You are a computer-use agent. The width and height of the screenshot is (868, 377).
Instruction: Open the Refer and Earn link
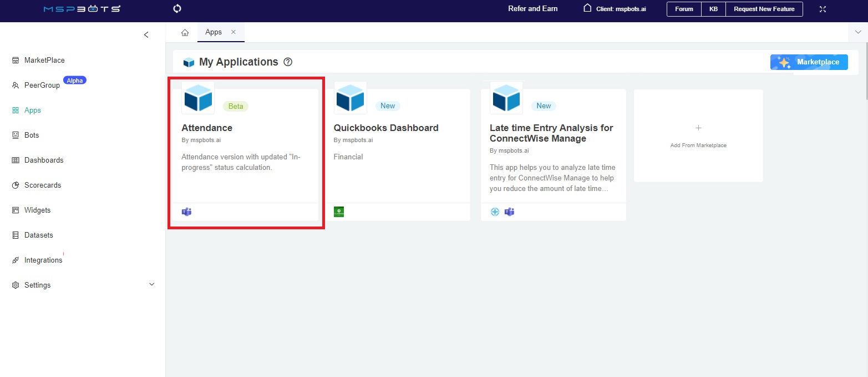pyautogui.click(x=532, y=9)
